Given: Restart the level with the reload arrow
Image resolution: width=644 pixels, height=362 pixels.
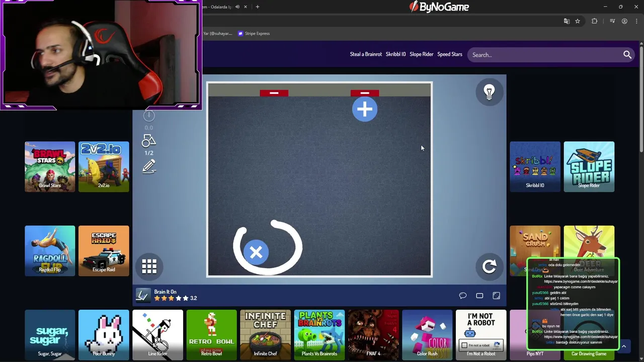Looking at the screenshot, I should tap(489, 266).
